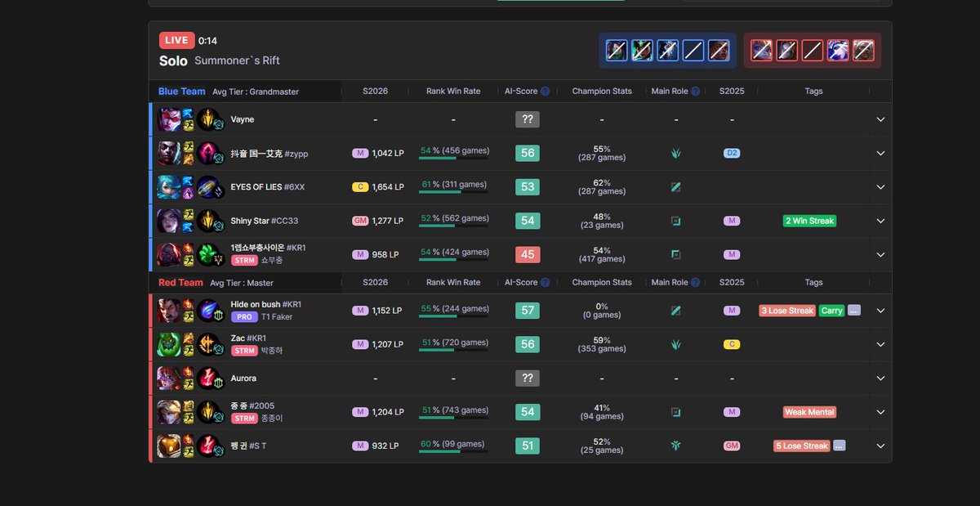980x506 pixels.
Task: Click green keystone rune in 1렙쇼부충사이온 row
Action: [x=207, y=253]
